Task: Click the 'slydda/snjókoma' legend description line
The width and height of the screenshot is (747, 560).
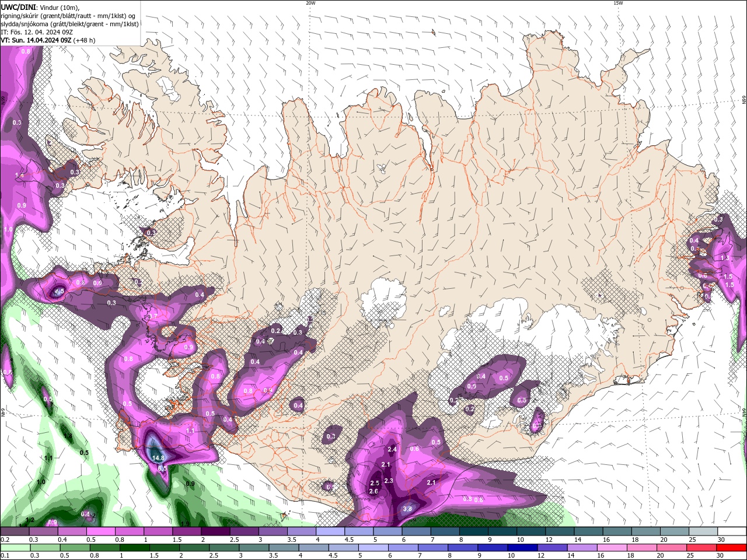Action: click(69, 24)
